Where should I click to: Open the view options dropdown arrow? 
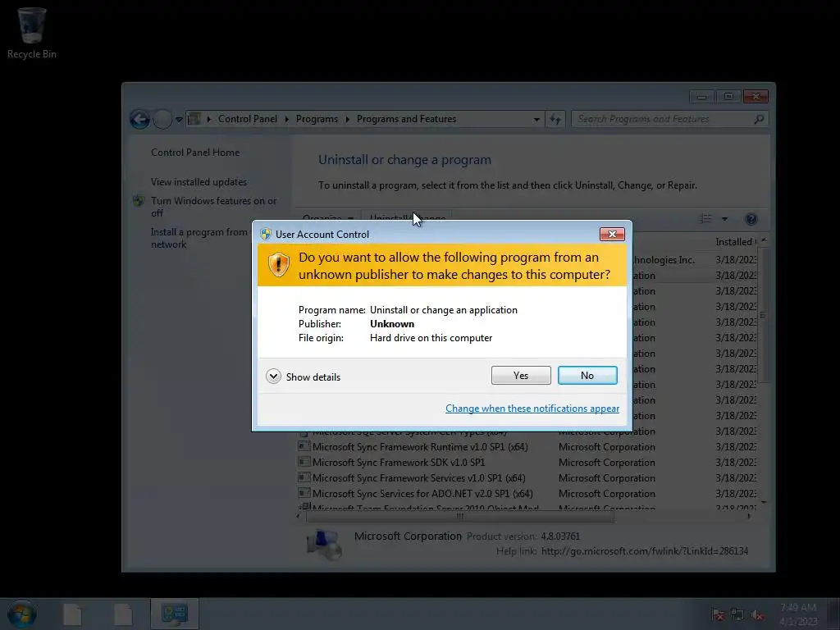click(x=724, y=218)
